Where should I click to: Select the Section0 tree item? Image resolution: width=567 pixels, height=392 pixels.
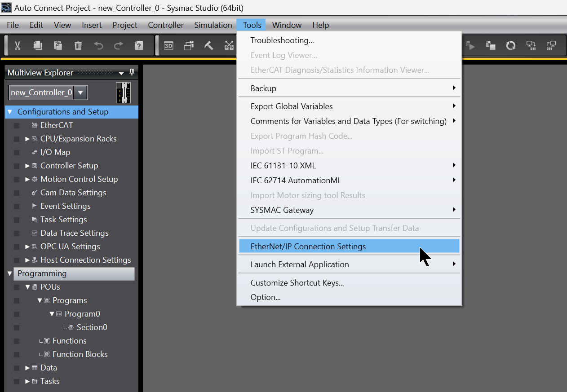[92, 327]
